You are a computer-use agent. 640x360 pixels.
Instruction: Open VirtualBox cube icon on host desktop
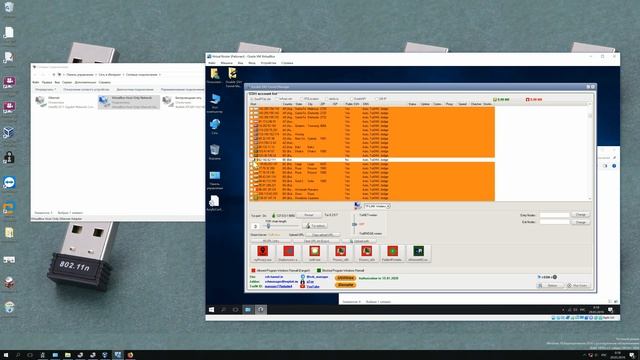click(x=9, y=132)
